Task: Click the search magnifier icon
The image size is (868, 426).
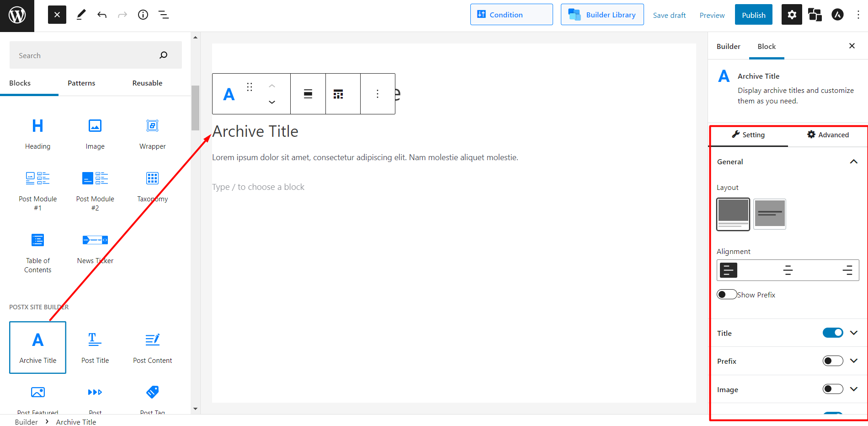Action: [x=164, y=55]
